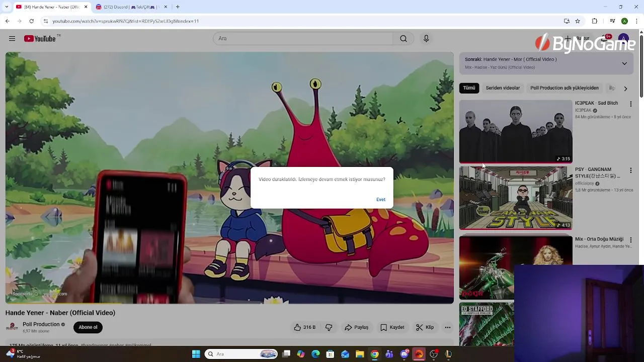The width and height of the screenshot is (644, 362).
Task: Open the PSY Gangnam Style thumbnail
Action: coord(516,198)
